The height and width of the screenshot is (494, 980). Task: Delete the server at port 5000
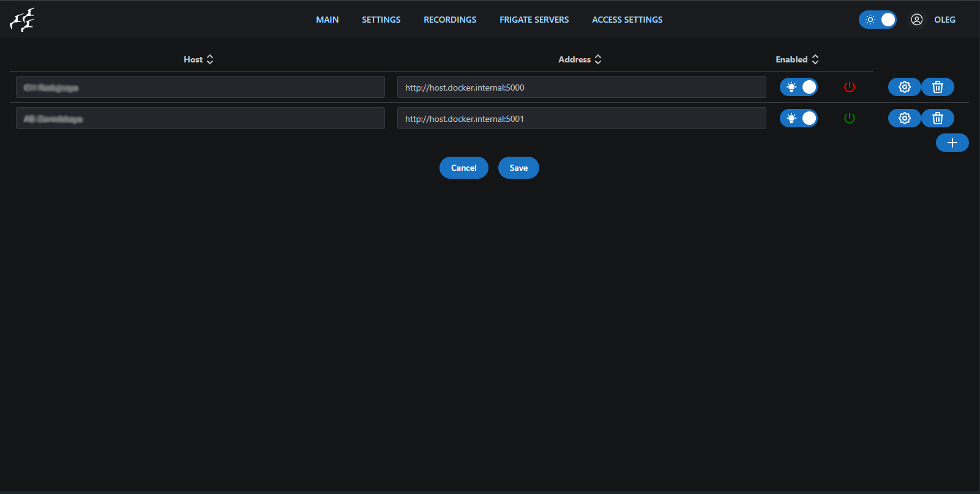(x=937, y=87)
